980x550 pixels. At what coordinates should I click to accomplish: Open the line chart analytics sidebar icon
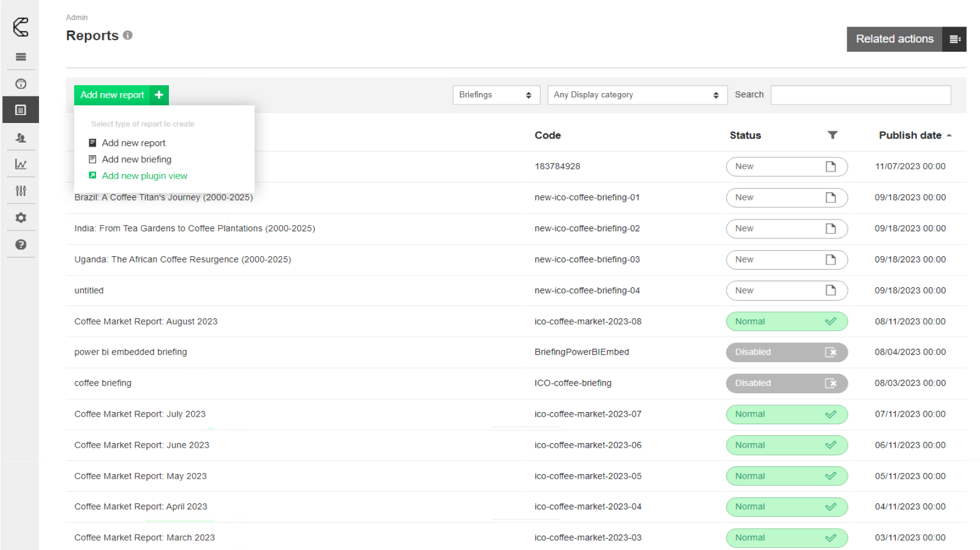click(21, 164)
